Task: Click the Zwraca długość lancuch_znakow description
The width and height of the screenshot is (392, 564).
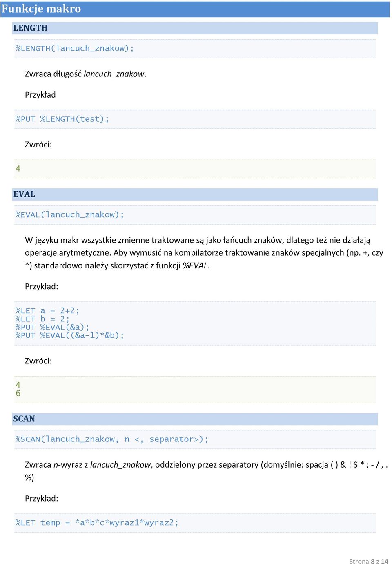Action: [86, 74]
